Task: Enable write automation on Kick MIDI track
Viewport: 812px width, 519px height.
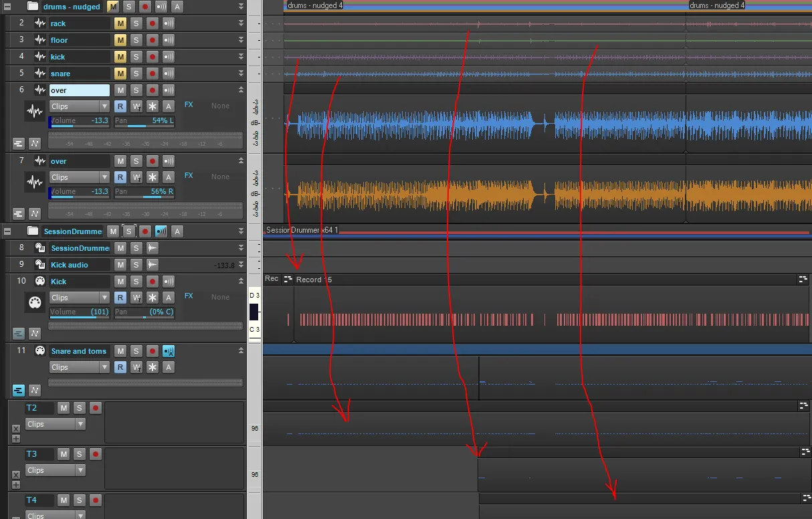Action: coord(136,298)
